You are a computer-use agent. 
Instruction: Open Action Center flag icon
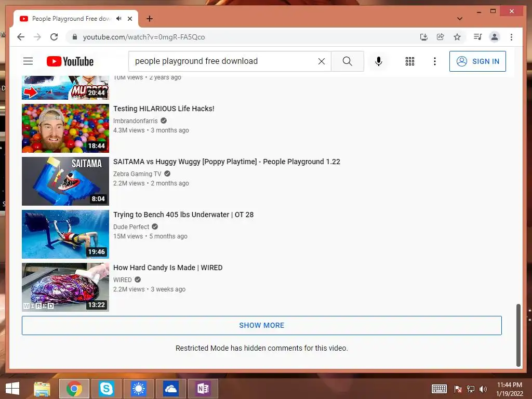pyautogui.click(x=458, y=389)
